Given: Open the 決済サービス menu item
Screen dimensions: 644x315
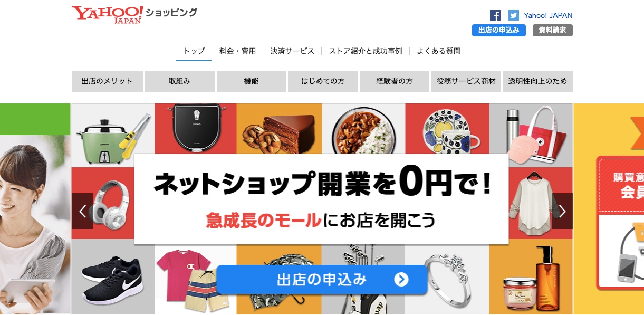Looking at the screenshot, I should tap(293, 51).
